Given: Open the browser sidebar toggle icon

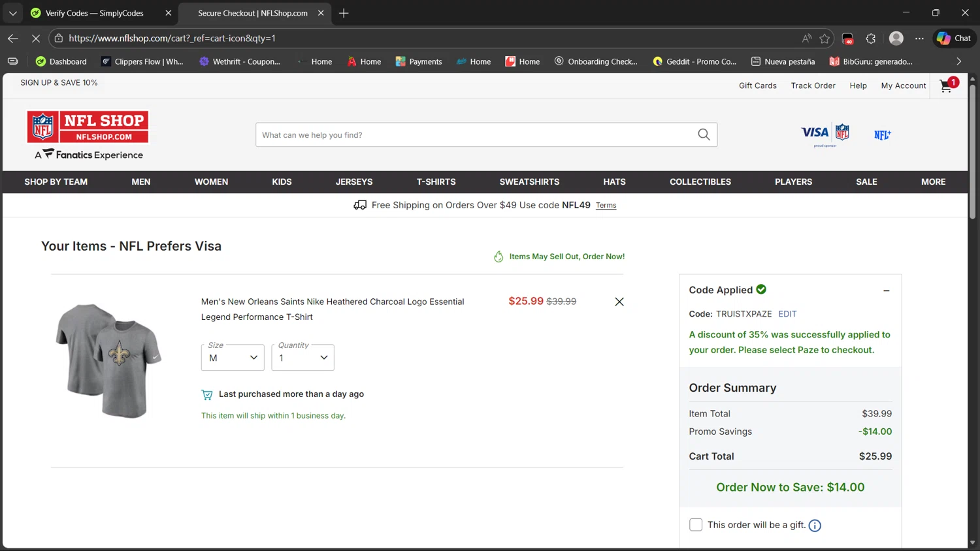Looking at the screenshot, I should (12, 61).
